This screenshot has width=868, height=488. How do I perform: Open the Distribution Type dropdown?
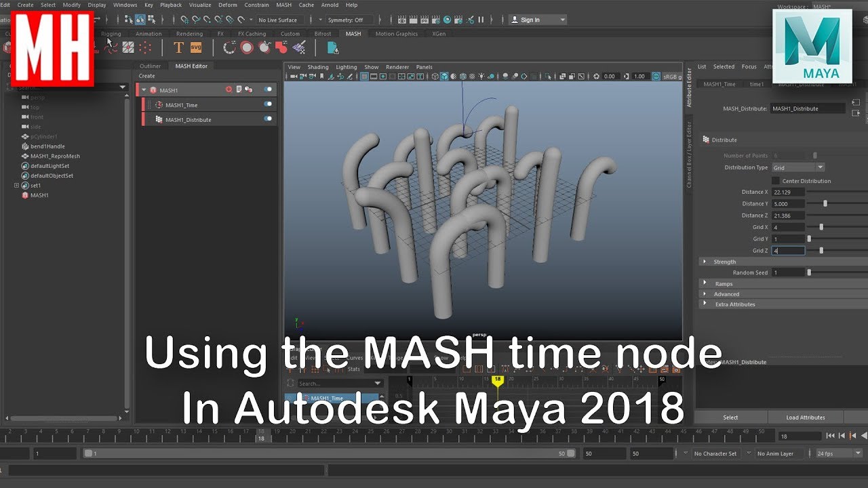(798, 167)
